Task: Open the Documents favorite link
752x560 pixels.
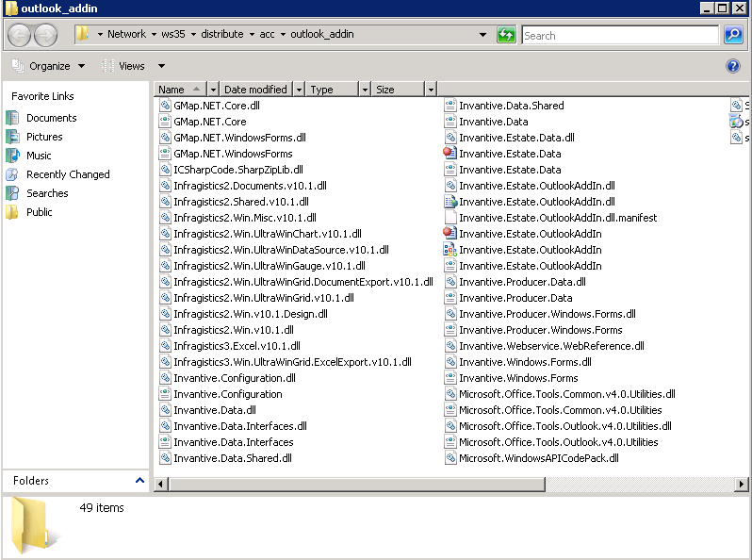Action: click(x=51, y=118)
